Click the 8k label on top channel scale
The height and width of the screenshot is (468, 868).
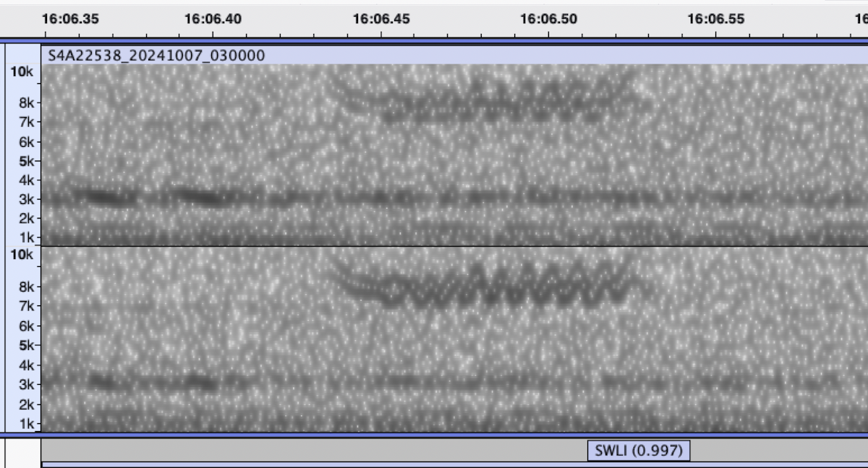pos(25,103)
